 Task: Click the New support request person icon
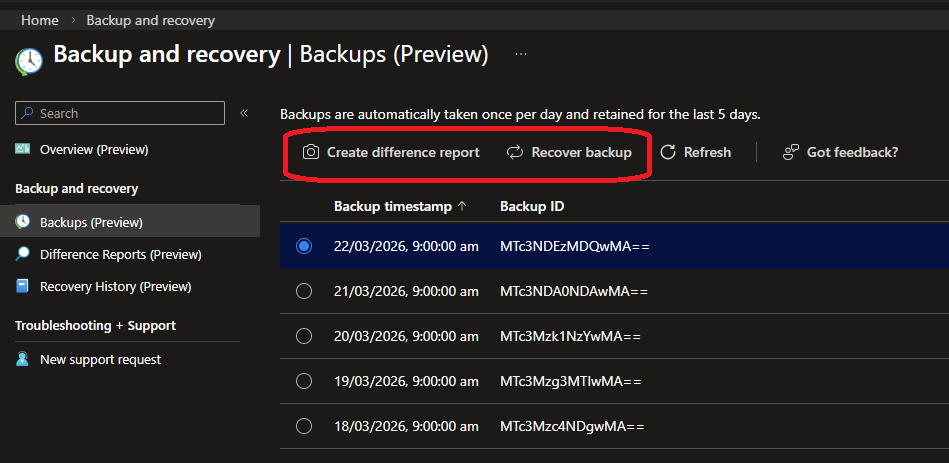point(23,359)
